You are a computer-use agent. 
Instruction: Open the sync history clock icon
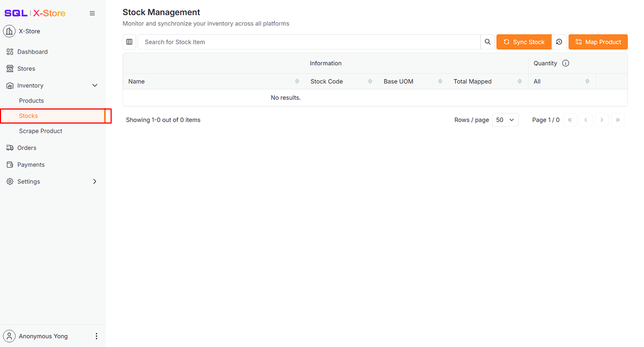(559, 42)
